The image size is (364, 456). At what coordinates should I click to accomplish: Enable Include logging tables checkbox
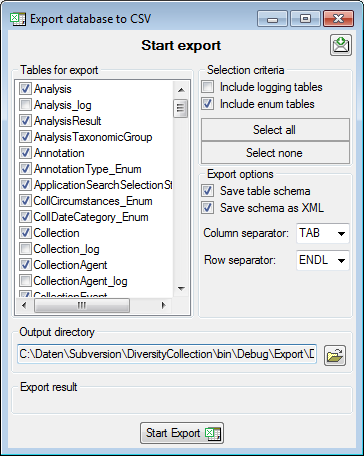pos(208,87)
